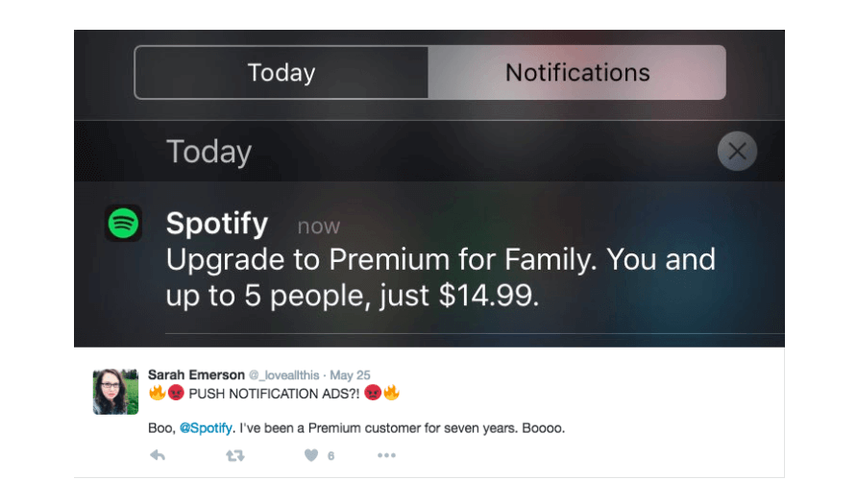Retweet the tweet using retweet icon
This screenshot has height=504, width=857.
[235, 455]
